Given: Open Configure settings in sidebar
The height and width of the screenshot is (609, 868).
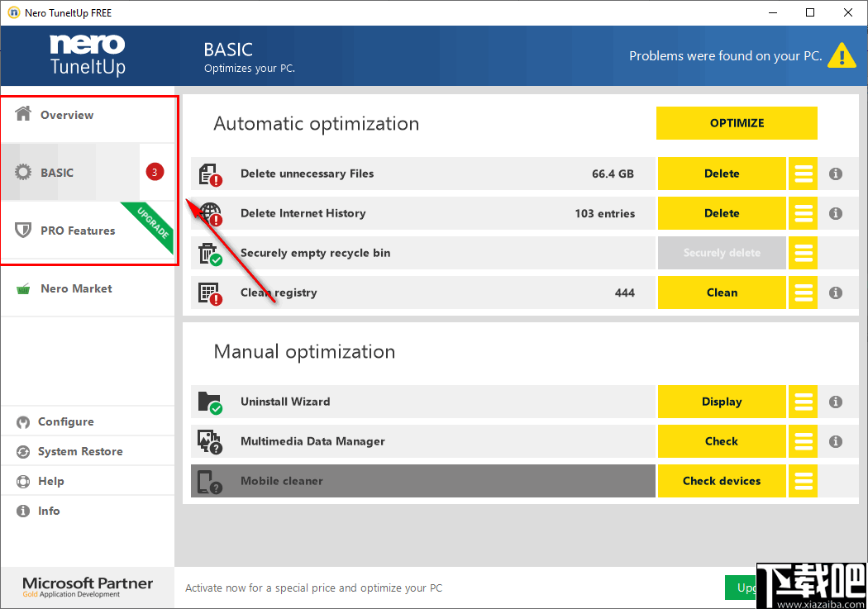Looking at the screenshot, I should coord(65,421).
